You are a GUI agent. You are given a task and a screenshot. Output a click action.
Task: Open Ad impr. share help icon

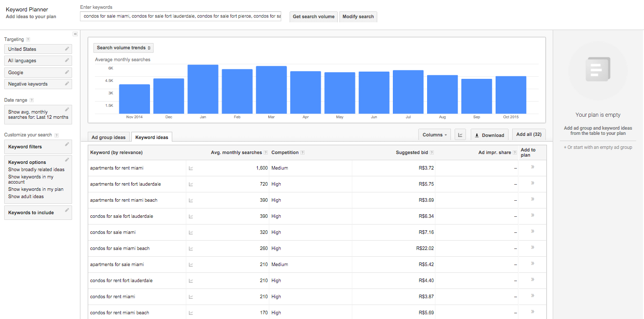515,152
